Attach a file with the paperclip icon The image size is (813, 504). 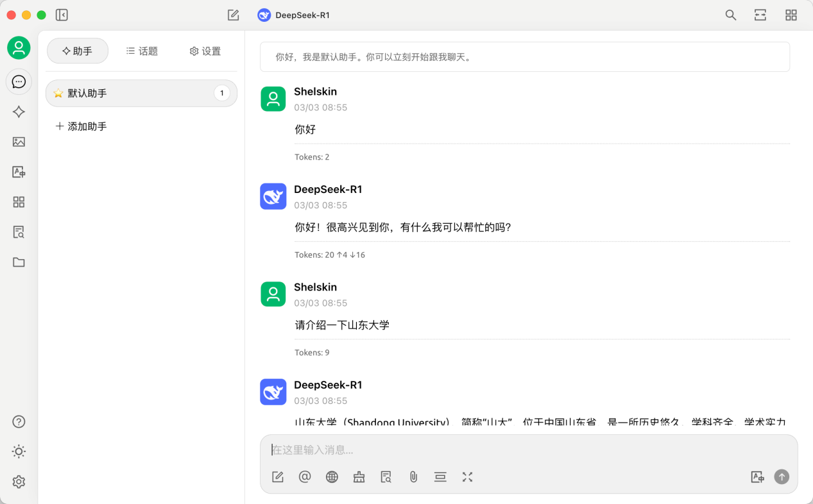[413, 477]
